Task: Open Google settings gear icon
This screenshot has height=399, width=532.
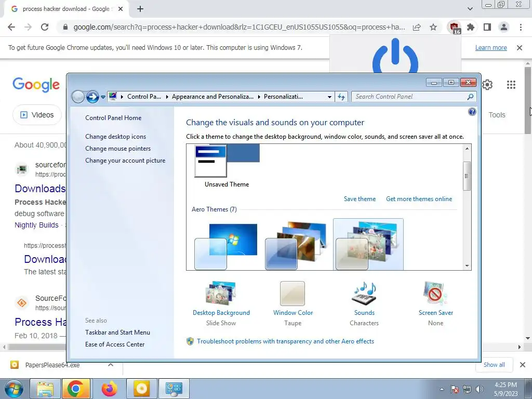Action: pyautogui.click(x=487, y=85)
